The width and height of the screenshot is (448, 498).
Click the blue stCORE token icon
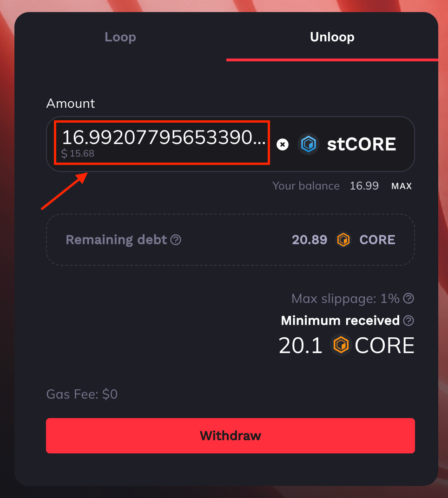click(x=309, y=144)
